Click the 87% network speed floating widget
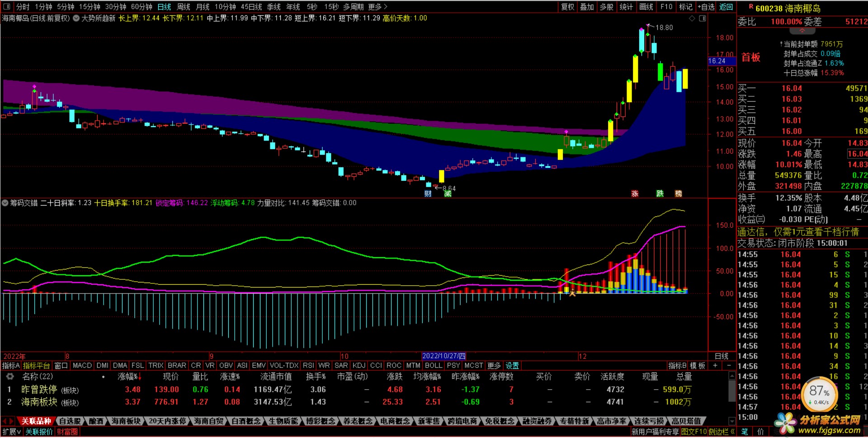The height and width of the screenshot is (438, 868). (x=820, y=394)
